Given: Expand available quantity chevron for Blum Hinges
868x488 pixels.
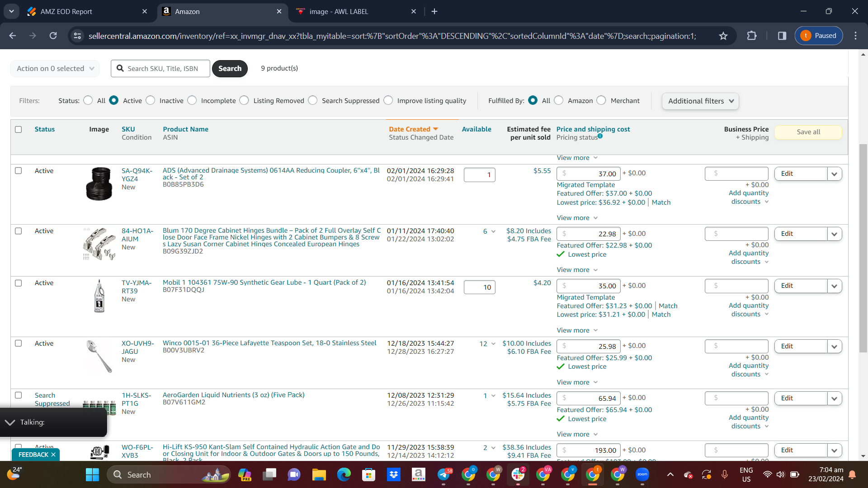Looking at the screenshot, I should coord(493,231).
